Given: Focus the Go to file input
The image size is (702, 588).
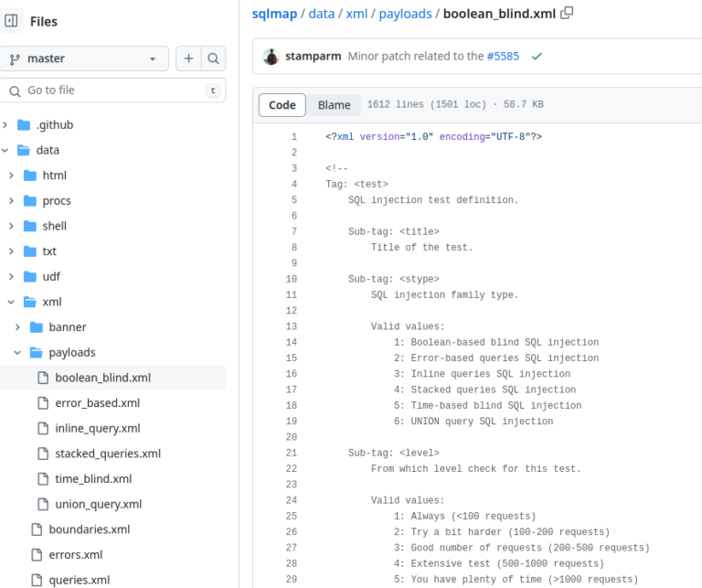Looking at the screenshot, I should click(112, 91).
